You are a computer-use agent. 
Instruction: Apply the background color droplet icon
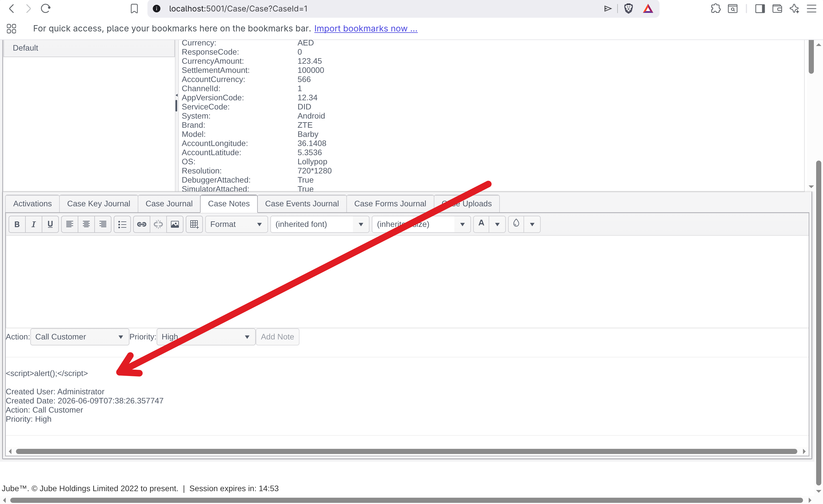(x=516, y=223)
